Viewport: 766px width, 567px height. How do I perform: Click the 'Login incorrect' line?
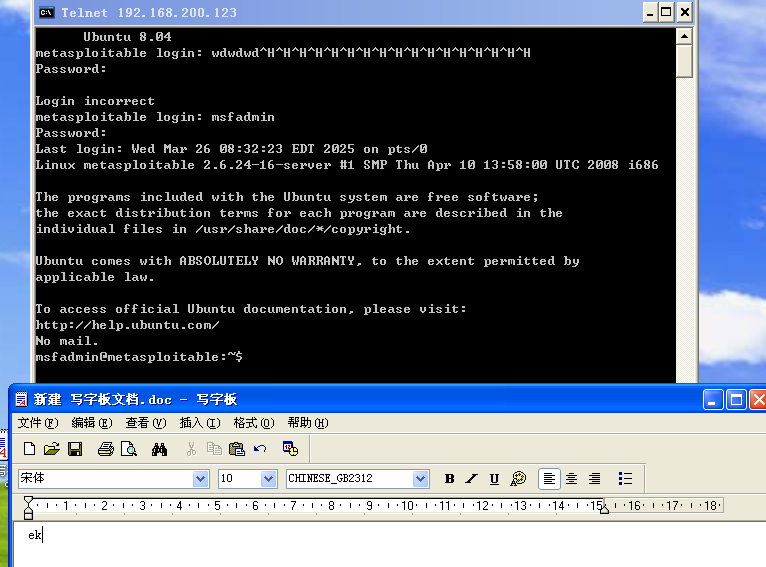[95, 101]
